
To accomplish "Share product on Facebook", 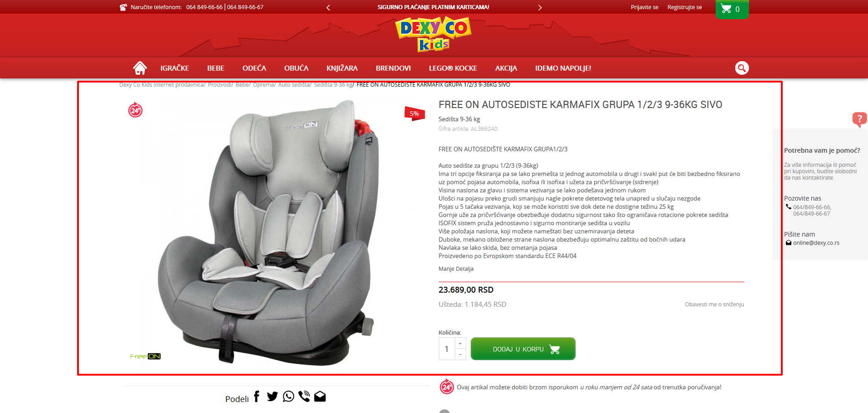I will coord(257,397).
